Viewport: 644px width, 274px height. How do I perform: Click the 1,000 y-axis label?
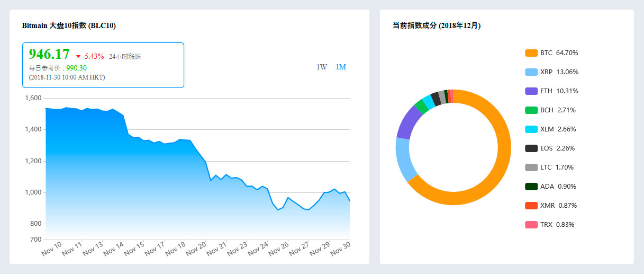(33, 192)
